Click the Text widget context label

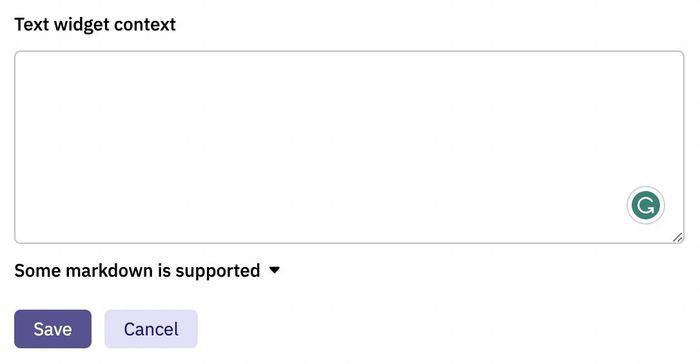click(x=95, y=25)
